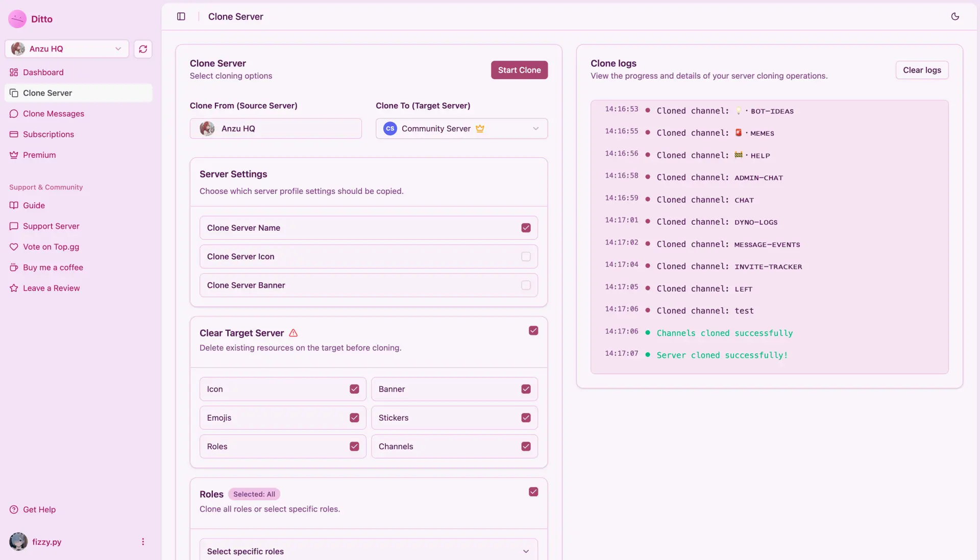Open the Anzu HQ server selector dropdown
Screen dimensions: 980x560
(x=67, y=49)
